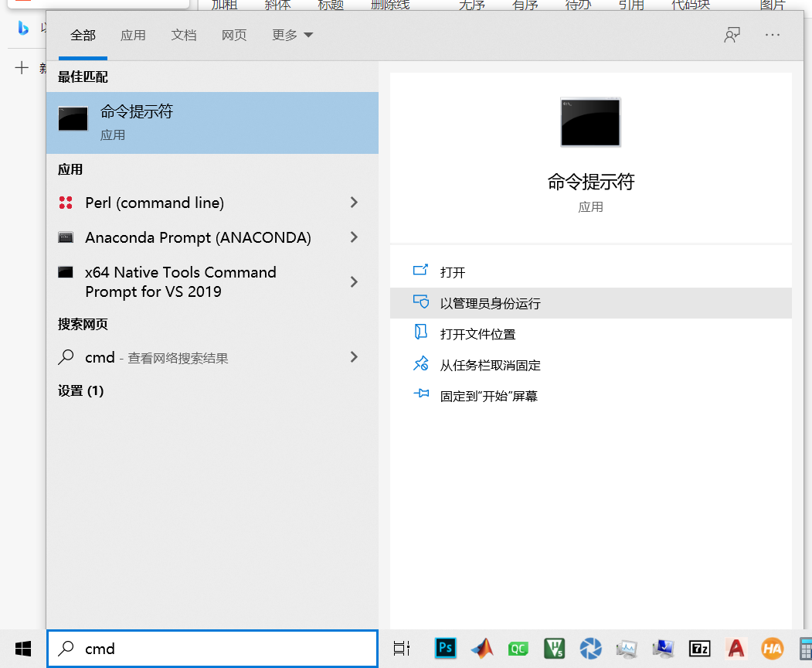Open Task View on the taskbar
812x668 pixels.
pos(401,649)
